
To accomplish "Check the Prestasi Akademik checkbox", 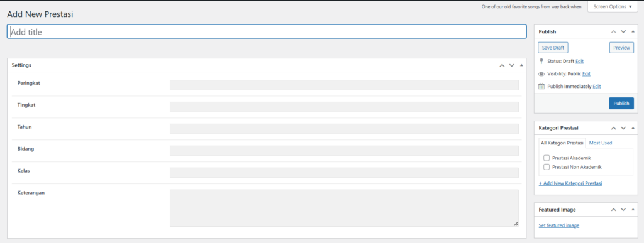I will click(x=547, y=158).
